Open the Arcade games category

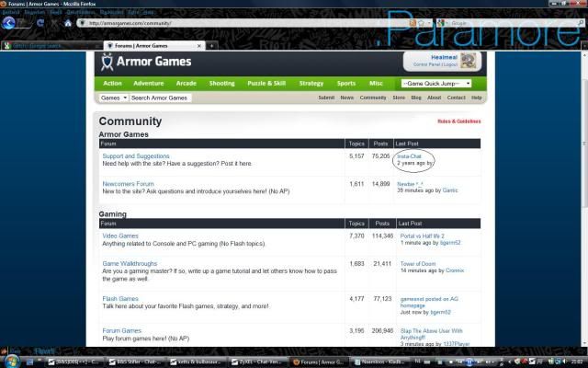click(186, 84)
